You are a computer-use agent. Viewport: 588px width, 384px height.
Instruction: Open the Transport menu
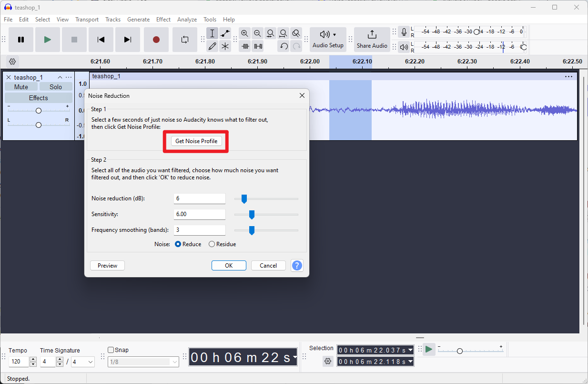click(x=87, y=20)
